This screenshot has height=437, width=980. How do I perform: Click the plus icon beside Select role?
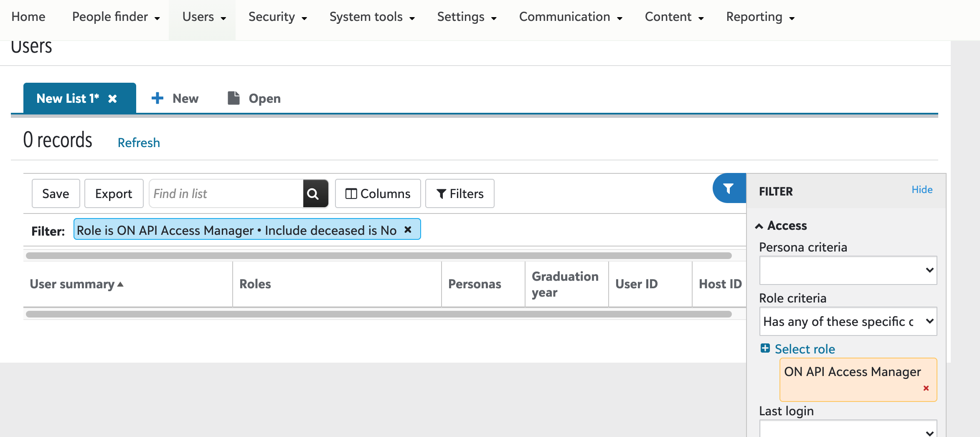(765, 348)
